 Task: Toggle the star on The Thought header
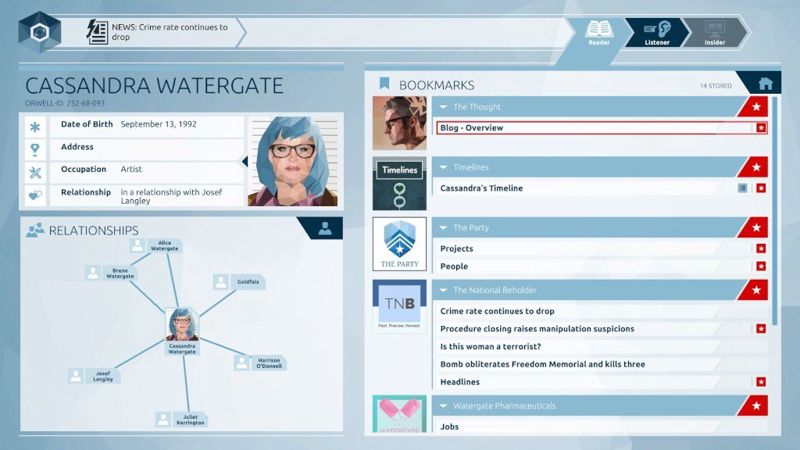(x=756, y=107)
